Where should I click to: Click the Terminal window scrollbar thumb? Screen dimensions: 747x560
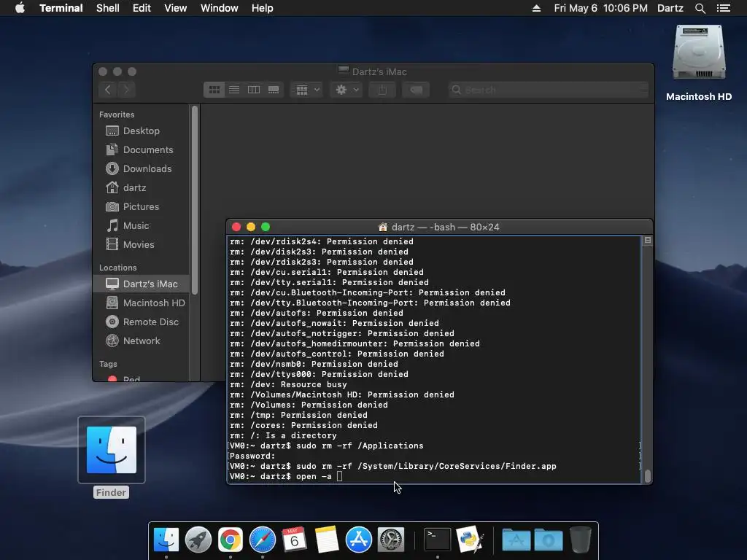tap(648, 475)
